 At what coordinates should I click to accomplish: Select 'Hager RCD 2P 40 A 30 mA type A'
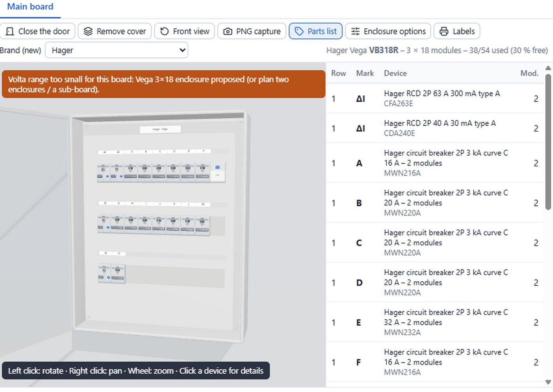(440, 123)
